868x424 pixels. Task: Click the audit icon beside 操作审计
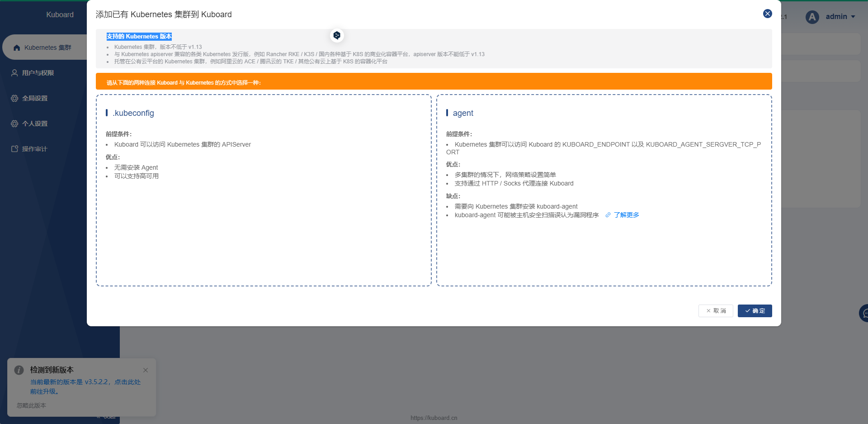pos(14,149)
